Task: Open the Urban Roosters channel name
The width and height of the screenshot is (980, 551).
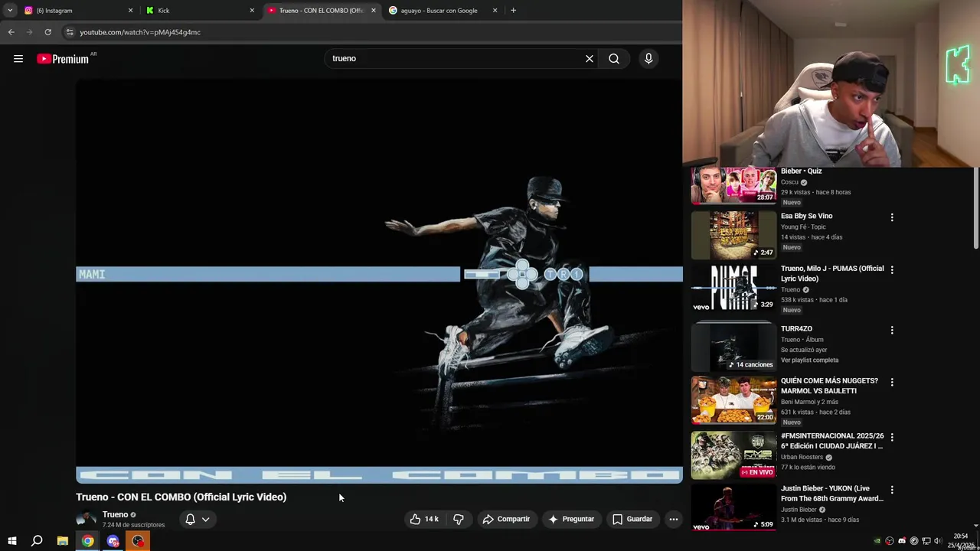Action: [x=802, y=457]
